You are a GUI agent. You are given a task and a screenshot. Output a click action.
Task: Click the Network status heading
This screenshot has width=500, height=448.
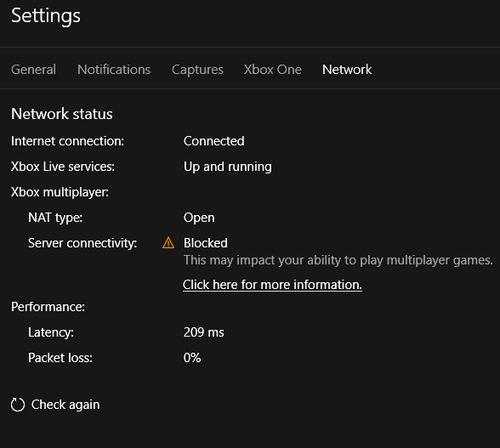(x=62, y=114)
